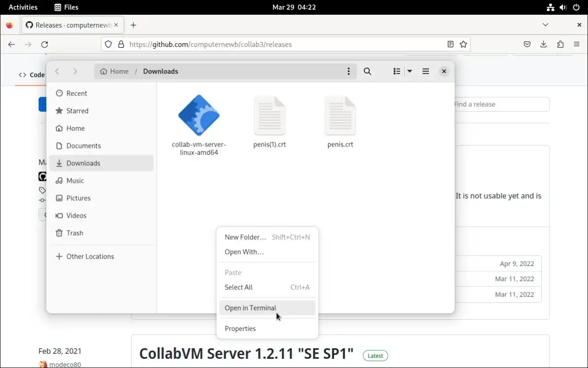
Task: Open collab-vm-server-linux-amd64 file icon
Action: (x=199, y=115)
